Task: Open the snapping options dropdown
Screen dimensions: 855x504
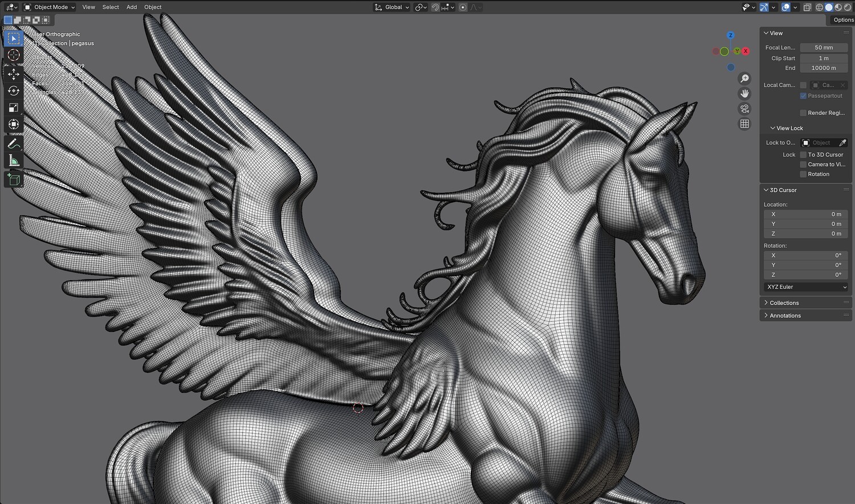Action: point(447,7)
